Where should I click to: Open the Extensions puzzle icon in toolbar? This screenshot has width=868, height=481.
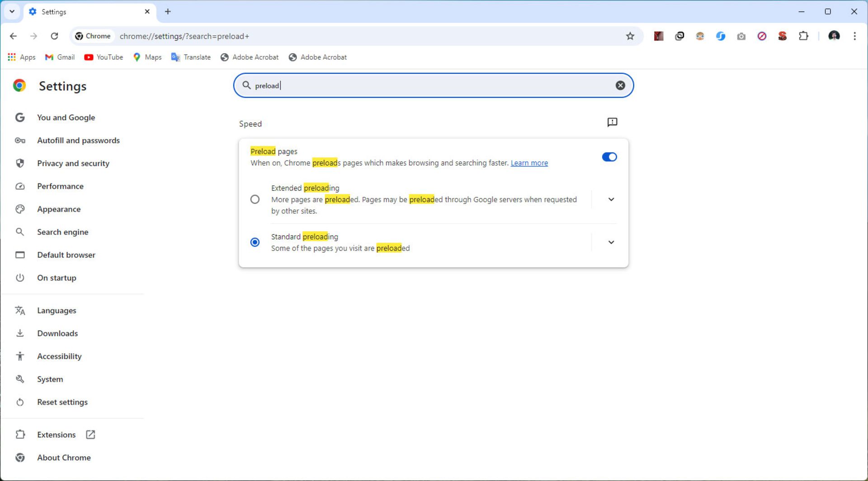point(803,36)
